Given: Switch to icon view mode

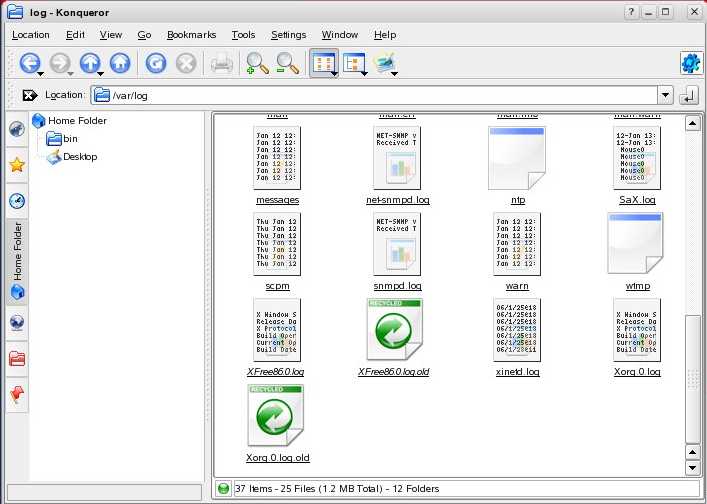Looking at the screenshot, I should tap(322, 63).
